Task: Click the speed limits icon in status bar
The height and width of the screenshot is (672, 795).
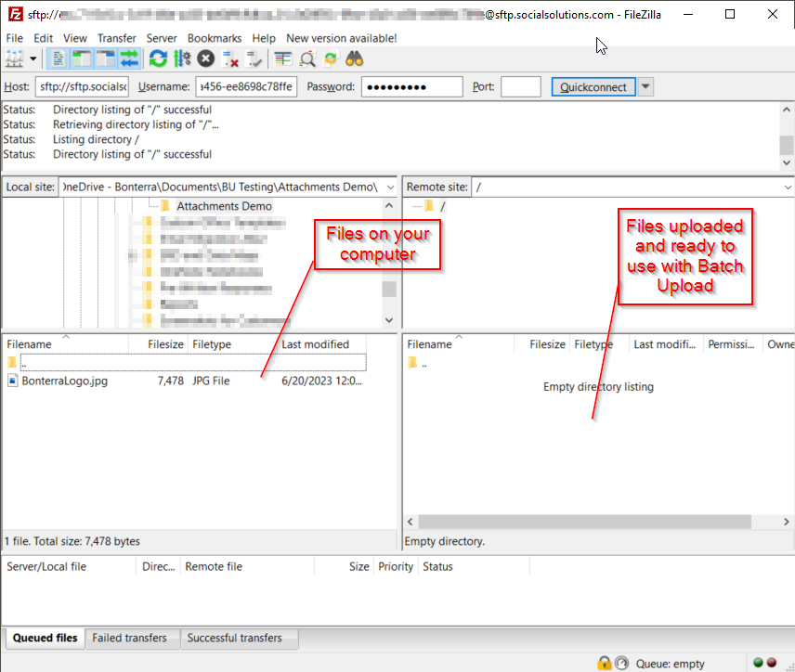Action: (621, 663)
